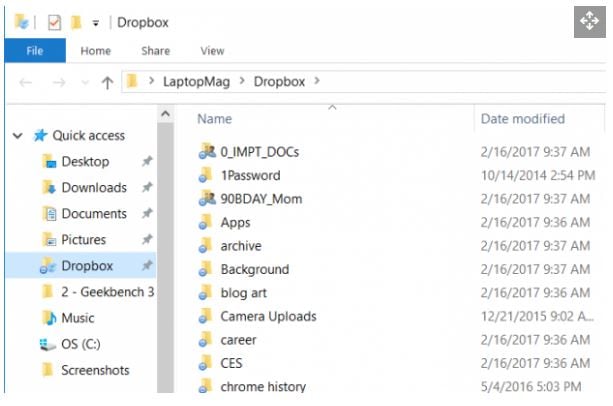
Task: Navigate to LaptopMag in the breadcrumb
Action: click(x=196, y=82)
